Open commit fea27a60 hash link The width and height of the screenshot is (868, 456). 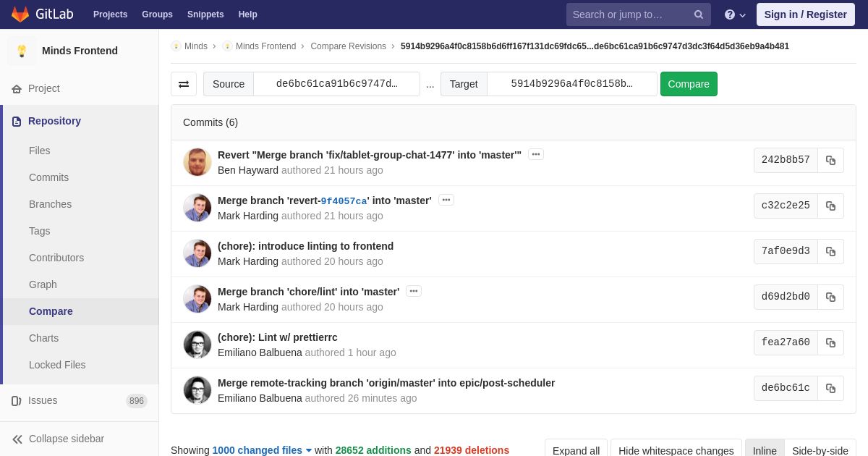786,342
